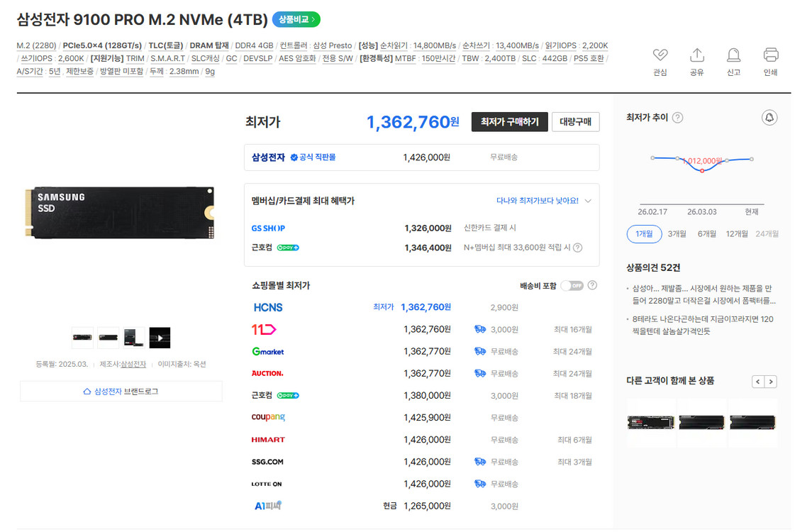Toggle the 배송비 포함 switch
This screenshot has width=812, height=532.
coord(572,285)
